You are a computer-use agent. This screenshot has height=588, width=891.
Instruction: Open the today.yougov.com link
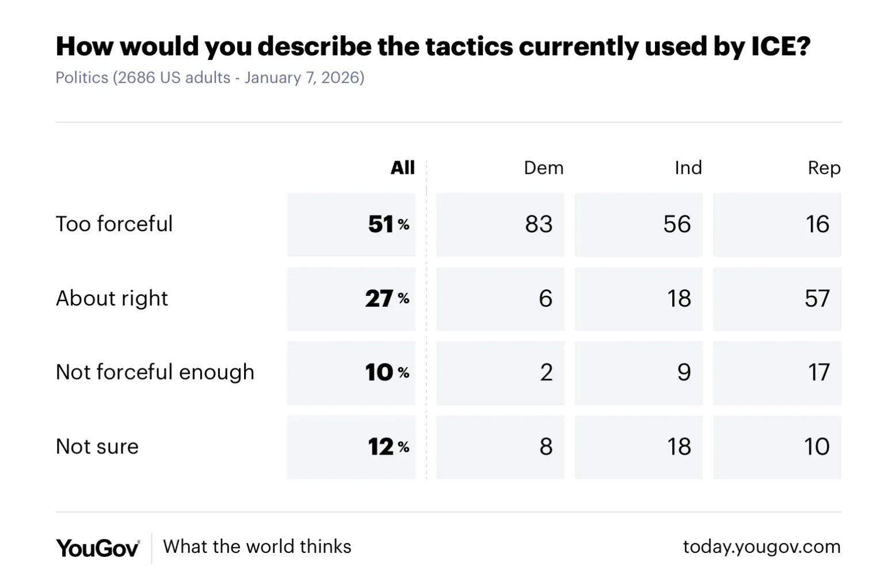click(761, 547)
